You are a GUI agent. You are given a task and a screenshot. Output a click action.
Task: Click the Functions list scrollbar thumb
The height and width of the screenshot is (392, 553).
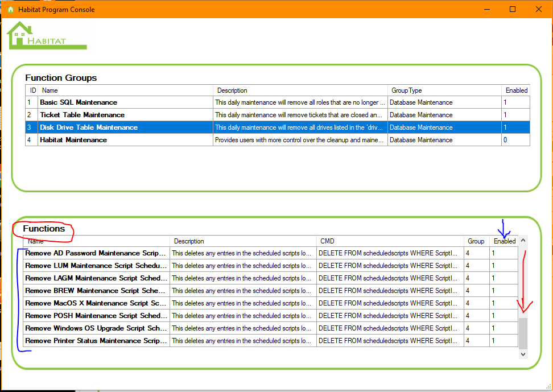523,332
